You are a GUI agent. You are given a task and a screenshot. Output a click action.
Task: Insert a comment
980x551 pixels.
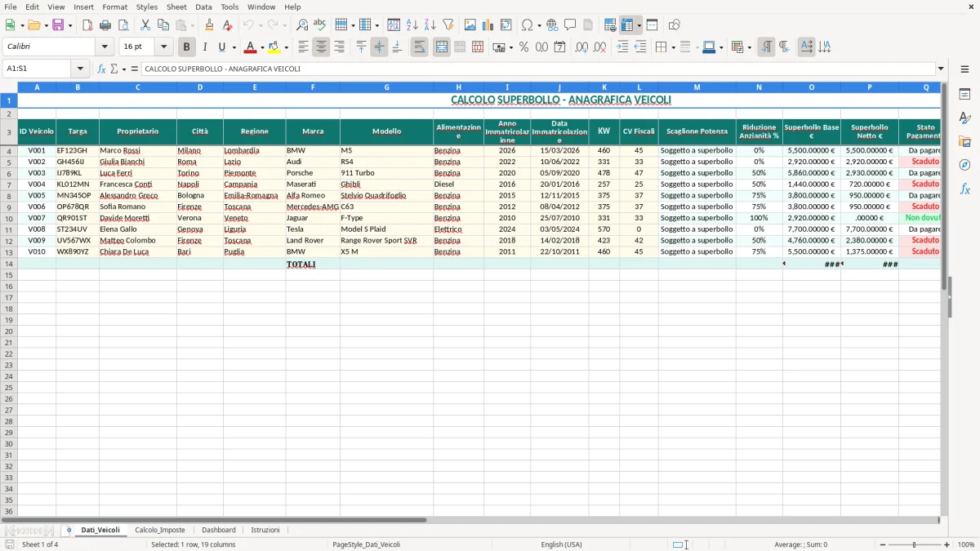click(570, 25)
